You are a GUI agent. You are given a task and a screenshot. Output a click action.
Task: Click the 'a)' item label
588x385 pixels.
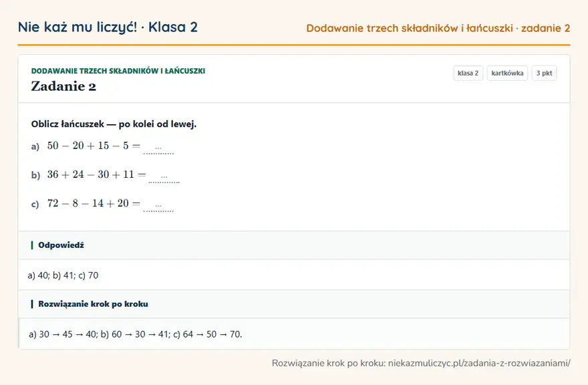tap(35, 146)
